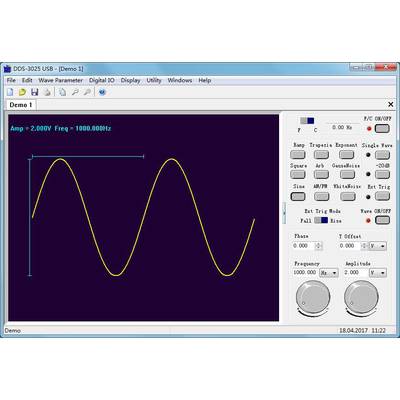Click the Y Offset value spinner arrows
This screenshot has width=400, height=400.
point(365,246)
